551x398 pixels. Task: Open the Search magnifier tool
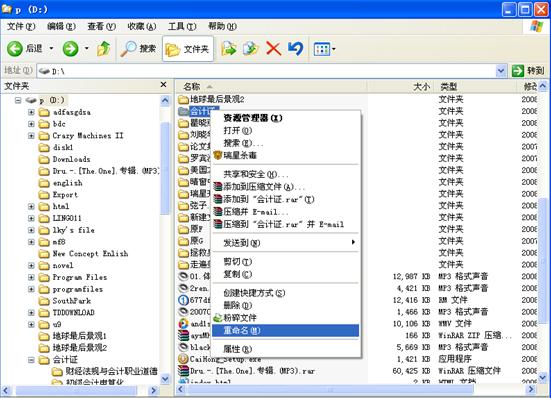pos(128,49)
